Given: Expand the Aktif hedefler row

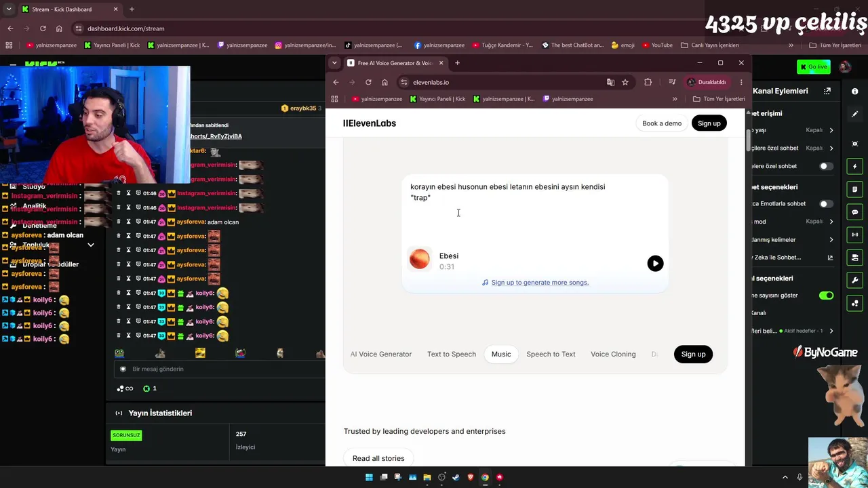Looking at the screenshot, I should [831, 331].
